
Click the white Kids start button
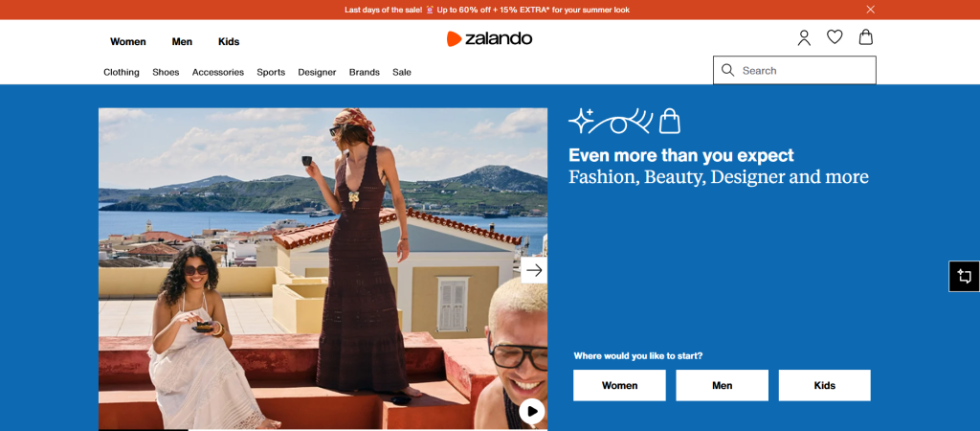pyautogui.click(x=824, y=385)
